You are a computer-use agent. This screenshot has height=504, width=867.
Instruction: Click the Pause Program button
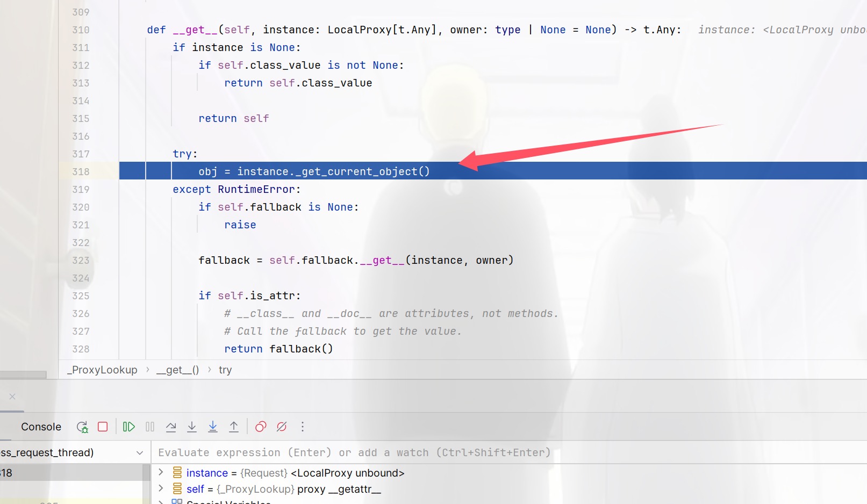click(150, 427)
